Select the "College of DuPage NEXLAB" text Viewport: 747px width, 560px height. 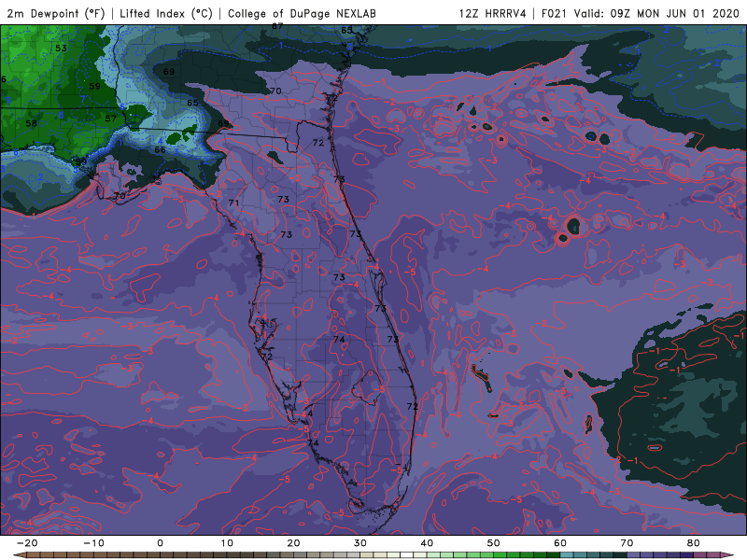point(302,13)
